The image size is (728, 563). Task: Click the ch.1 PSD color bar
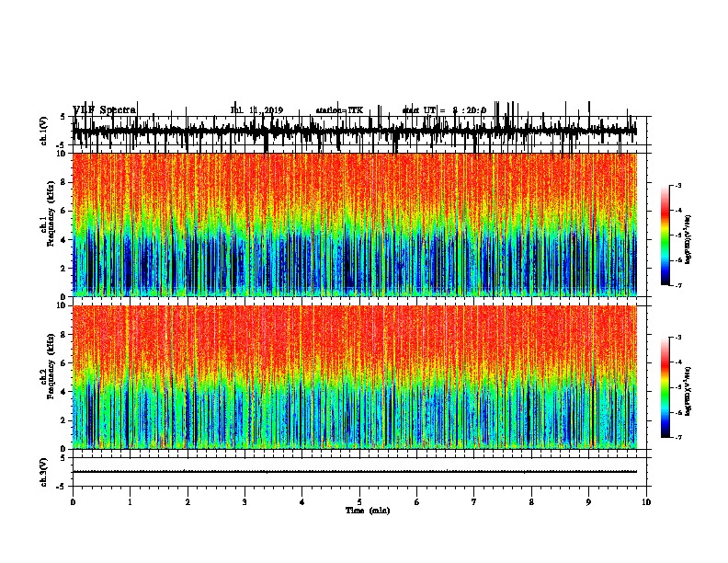(x=665, y=236)
